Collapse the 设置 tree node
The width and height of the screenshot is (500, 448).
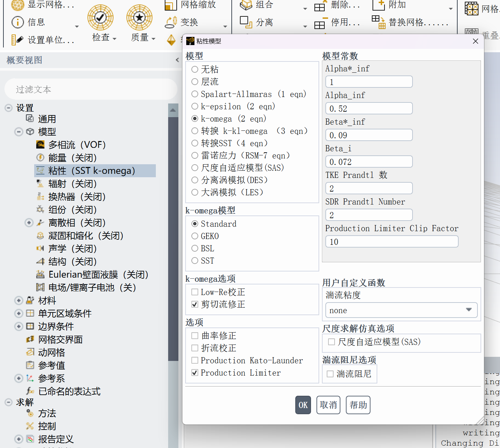pyautogui.click(x=9, y=108)
